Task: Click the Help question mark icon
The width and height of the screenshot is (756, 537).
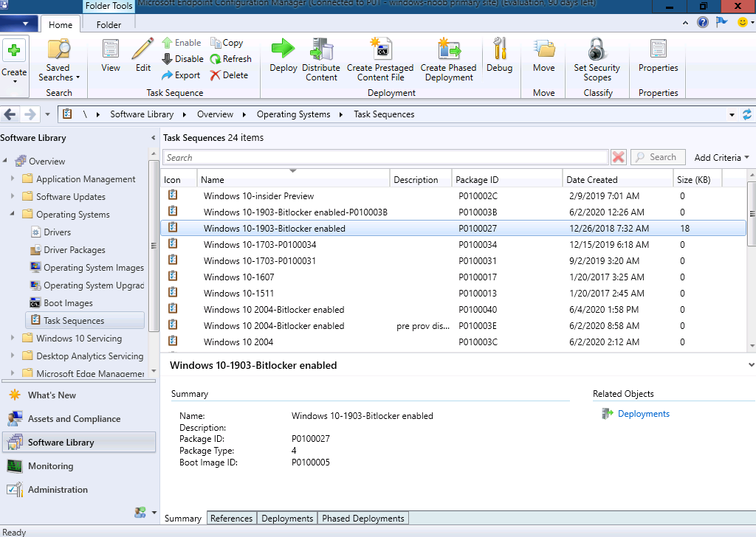Action: coord(703,22)
